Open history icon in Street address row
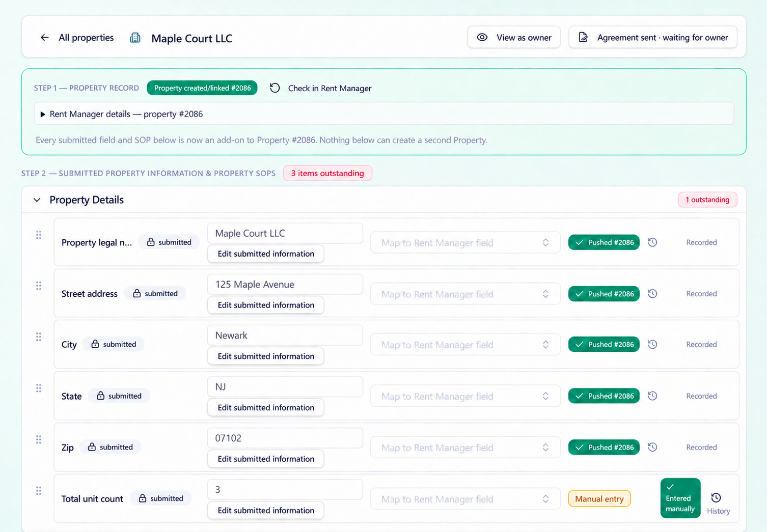 coord(652,294)
